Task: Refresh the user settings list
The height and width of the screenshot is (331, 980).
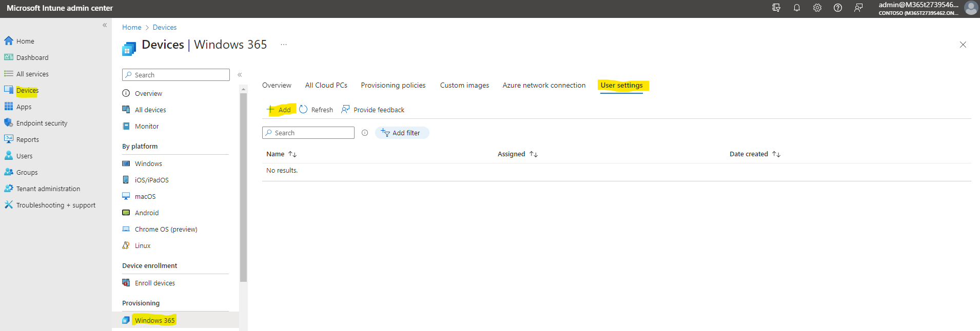Action: [316, 110]
